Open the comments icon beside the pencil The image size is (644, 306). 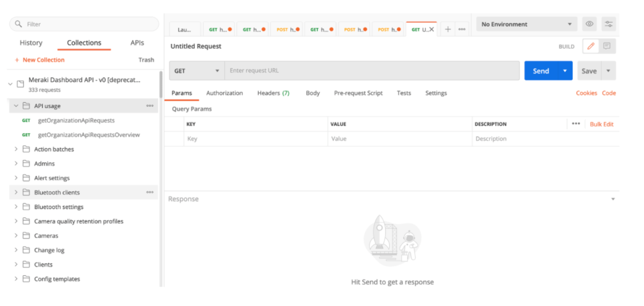[607, 46]
